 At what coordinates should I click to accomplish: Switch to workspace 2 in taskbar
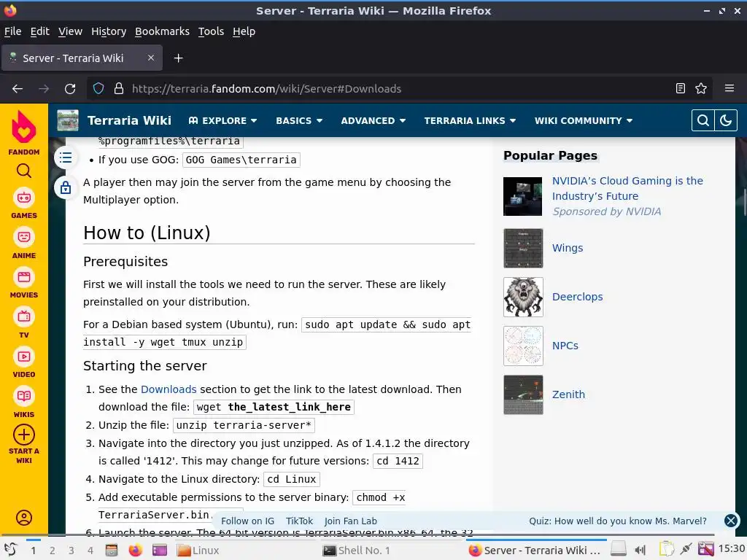(x=53, y=551)
